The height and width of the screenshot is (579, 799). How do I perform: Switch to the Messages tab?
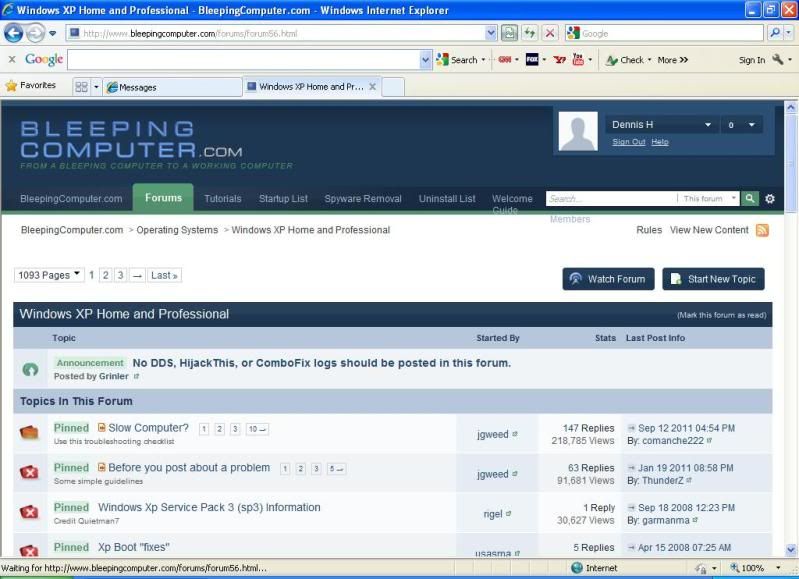tap(172, 87)
